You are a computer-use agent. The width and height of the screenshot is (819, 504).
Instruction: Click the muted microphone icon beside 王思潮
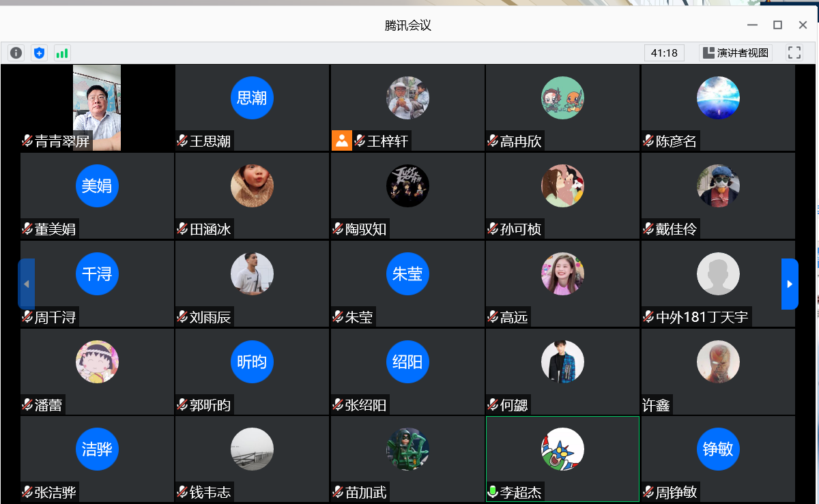[182, 141]
